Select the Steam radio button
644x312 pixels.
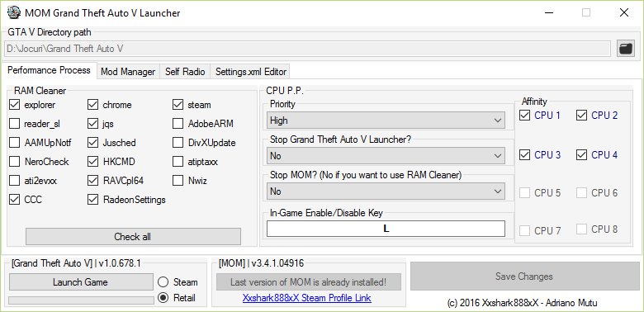tap(163, 282)
